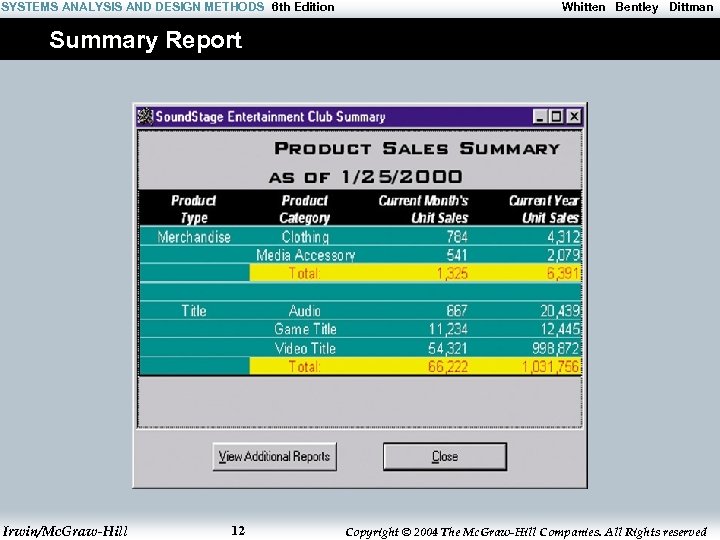Viewport: 720px width, 540px height.
Task: Click the Systems Analysis and Design Methods header
Action: (133, 7)
